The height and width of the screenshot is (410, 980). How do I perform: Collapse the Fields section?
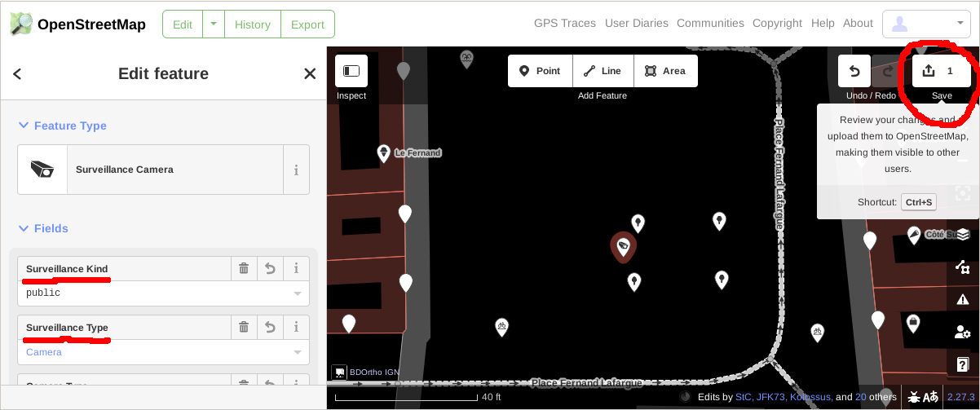coord(43,228)
